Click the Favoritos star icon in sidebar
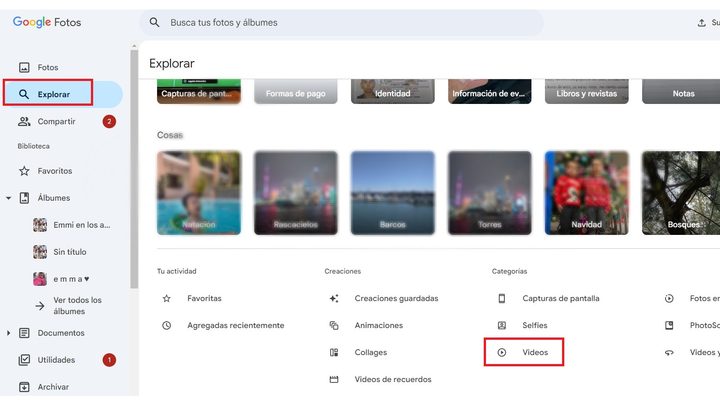Screen dimensions: 720x405 (x=24, y=171)
